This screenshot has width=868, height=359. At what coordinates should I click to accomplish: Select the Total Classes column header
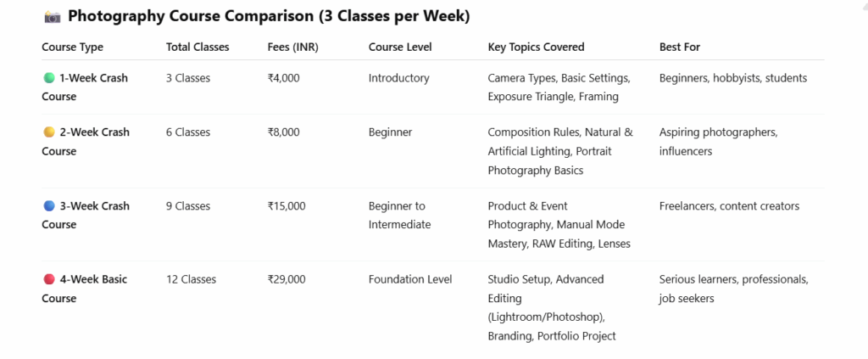[x=198, y=47]
